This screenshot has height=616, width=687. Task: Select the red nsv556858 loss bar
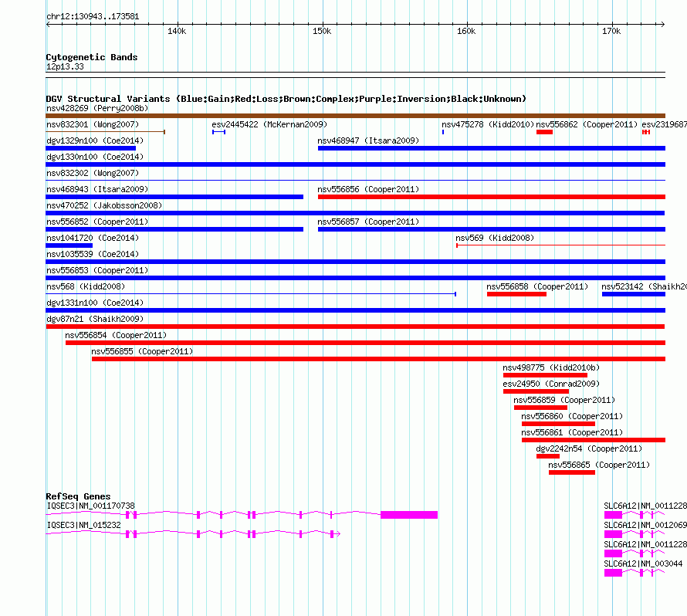(516, 294)
